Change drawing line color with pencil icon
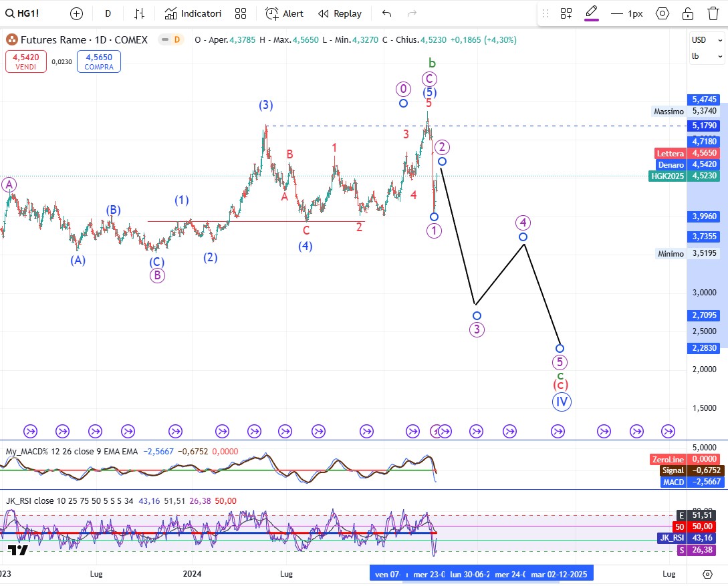Image resolution: width=728 pixels, height=586 pixels. tap(591, 13)
